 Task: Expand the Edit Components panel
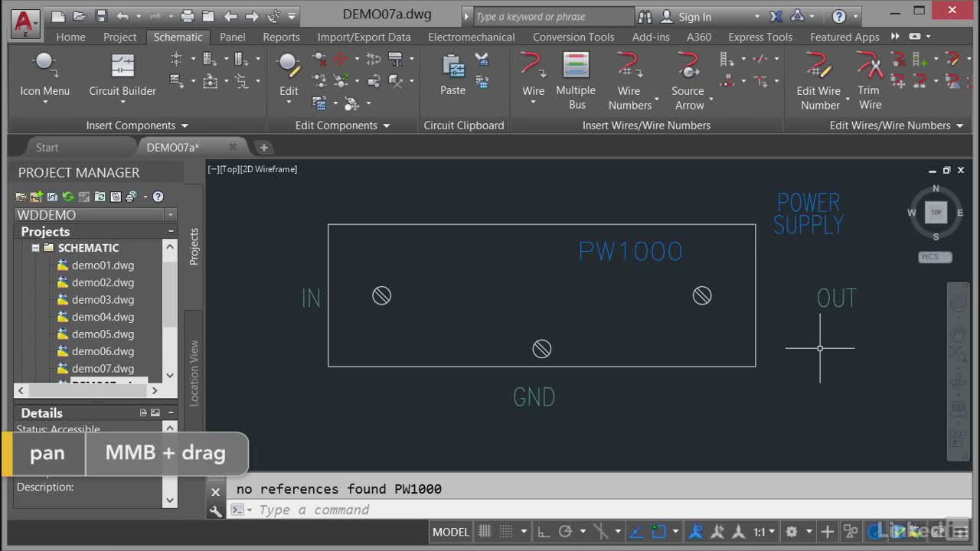click(x=342, y=126)
